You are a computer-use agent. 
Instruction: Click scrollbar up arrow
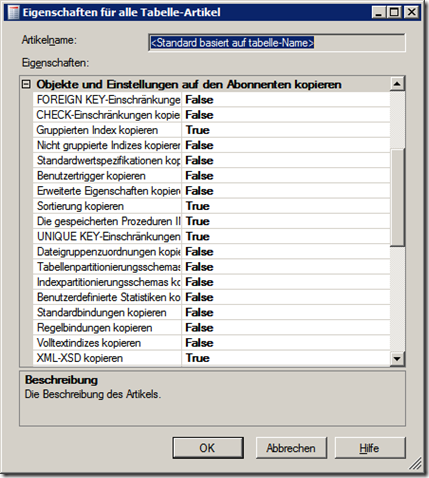tap(397, 84)
